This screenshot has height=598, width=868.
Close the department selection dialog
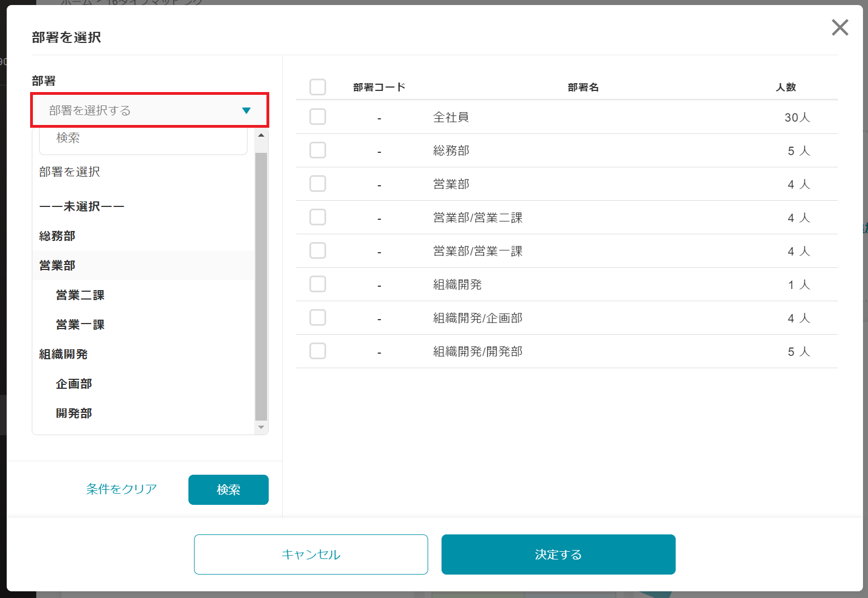click(840, 27)
